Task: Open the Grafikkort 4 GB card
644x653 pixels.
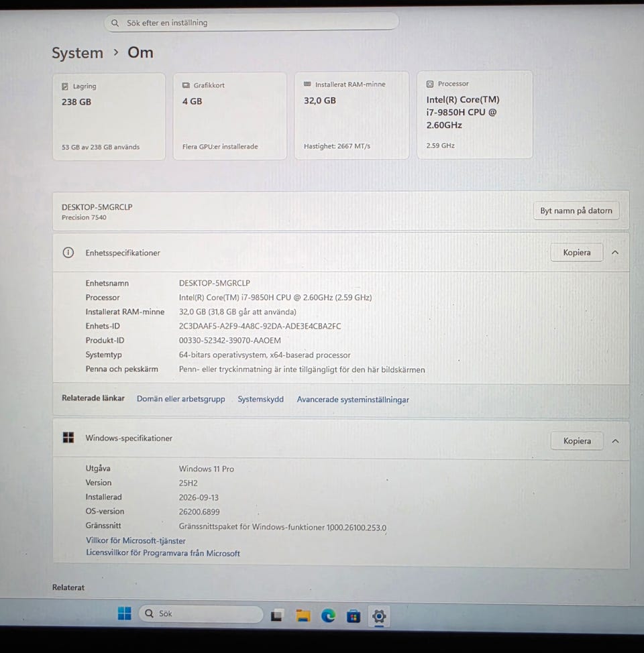Action: coord(229,116)
